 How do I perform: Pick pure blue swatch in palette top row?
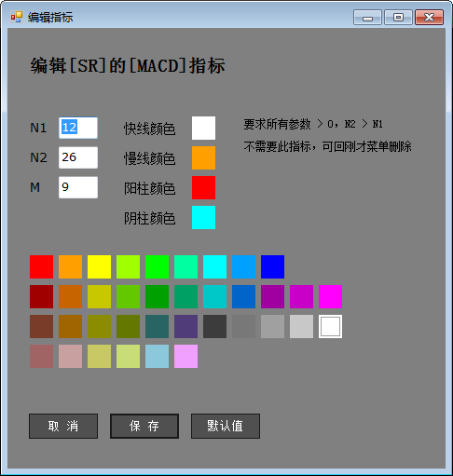(272, 266)
